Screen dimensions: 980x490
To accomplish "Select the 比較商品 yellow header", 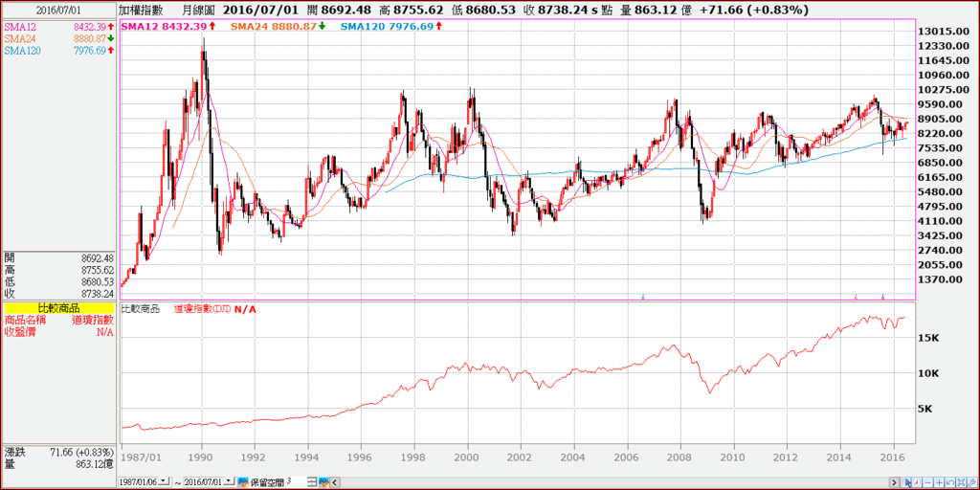I will (x=59, y=309).
